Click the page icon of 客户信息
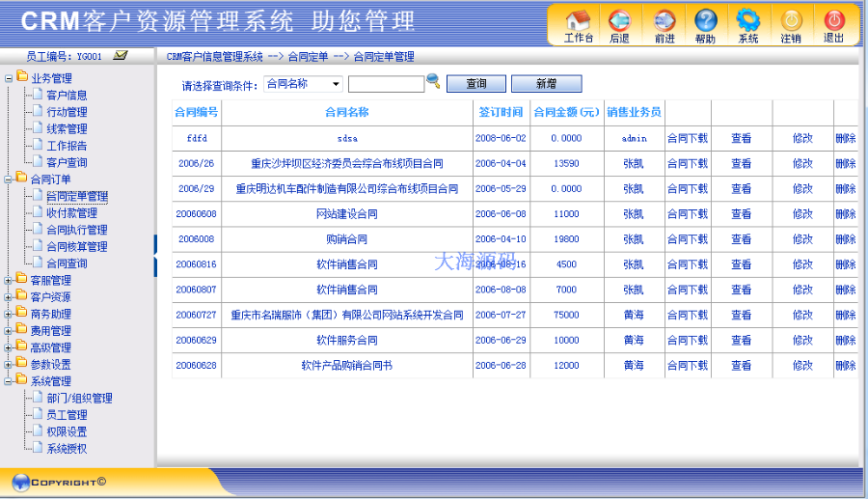This screenshot has width=868, height=499. tap(38, 94)
